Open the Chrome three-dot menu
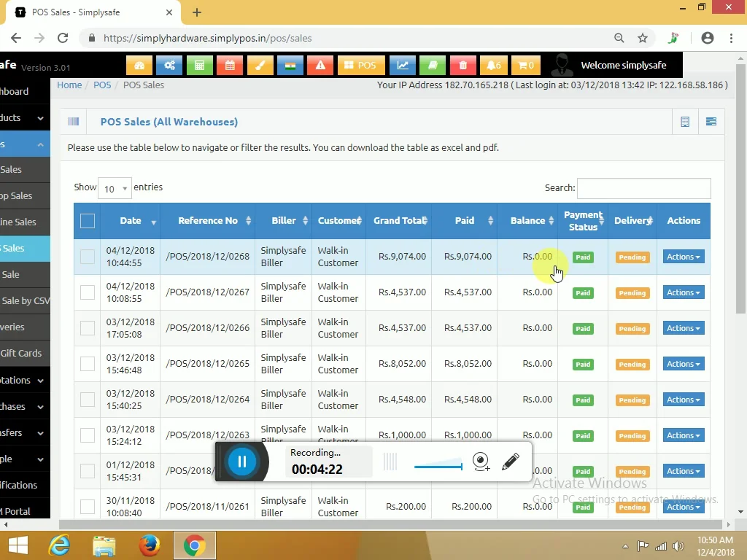747x560 pixels. click(x=731, y=38)
